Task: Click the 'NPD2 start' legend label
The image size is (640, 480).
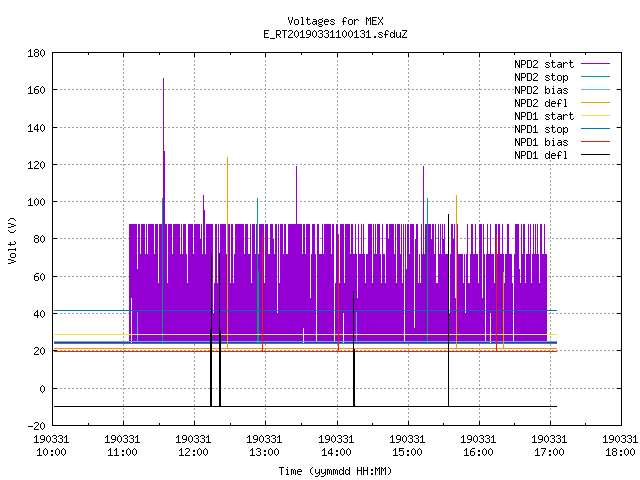Action: 544,64
